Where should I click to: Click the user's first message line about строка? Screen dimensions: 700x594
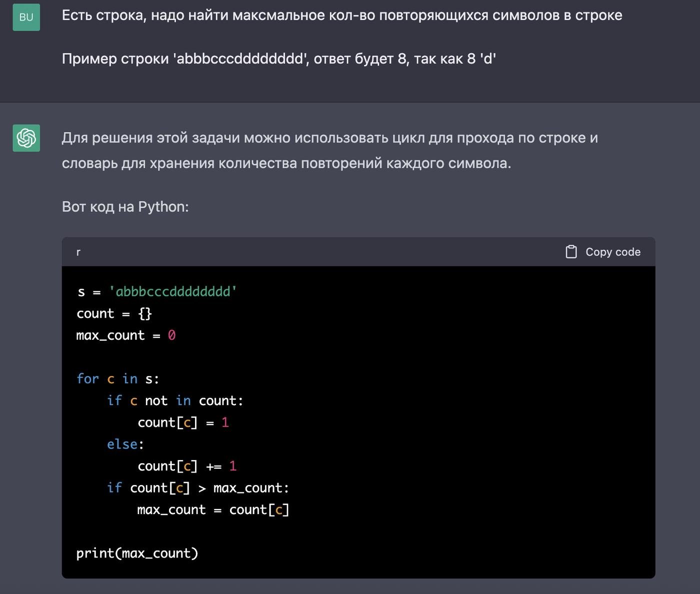point(341,15)
